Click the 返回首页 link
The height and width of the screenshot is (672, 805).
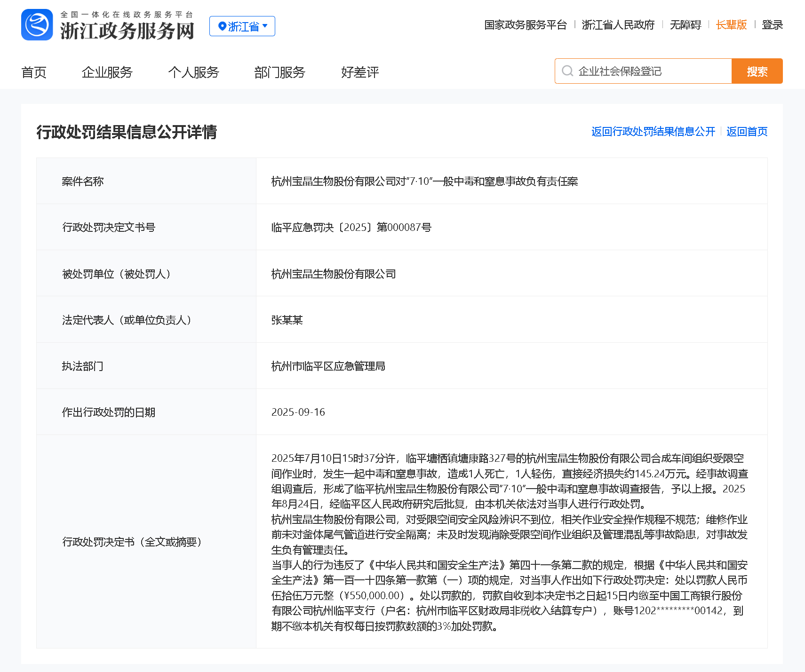(747, 132)
